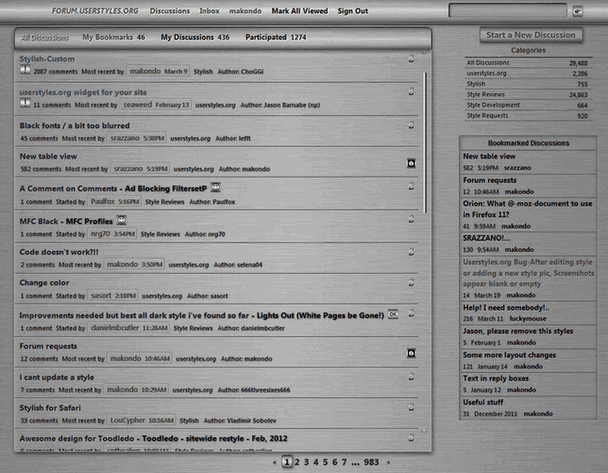Bookmark the Awesome design for Toodledo row

411,438
